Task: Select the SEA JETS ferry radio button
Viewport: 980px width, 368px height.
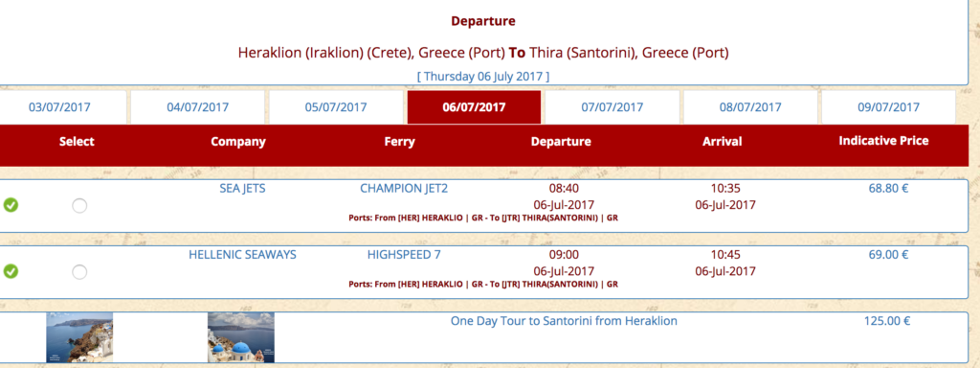Action: tap(79, 205)
